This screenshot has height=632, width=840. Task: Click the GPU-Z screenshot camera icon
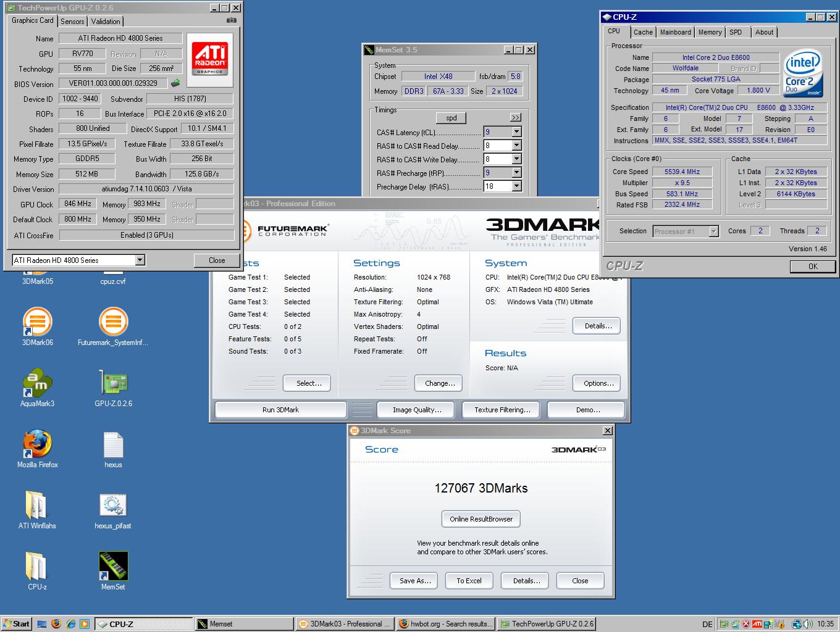pyautogui.click(x=232, y=20)
